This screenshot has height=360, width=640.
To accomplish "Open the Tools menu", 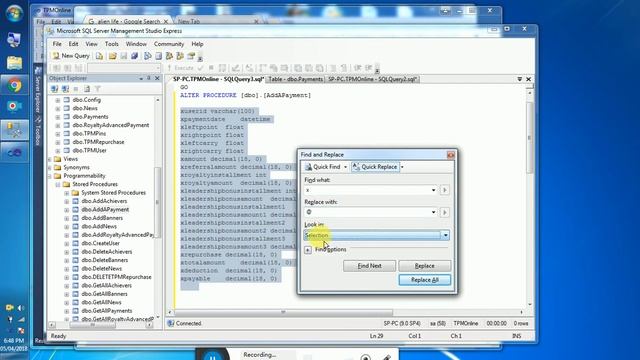I will click(x=111, y=44).
